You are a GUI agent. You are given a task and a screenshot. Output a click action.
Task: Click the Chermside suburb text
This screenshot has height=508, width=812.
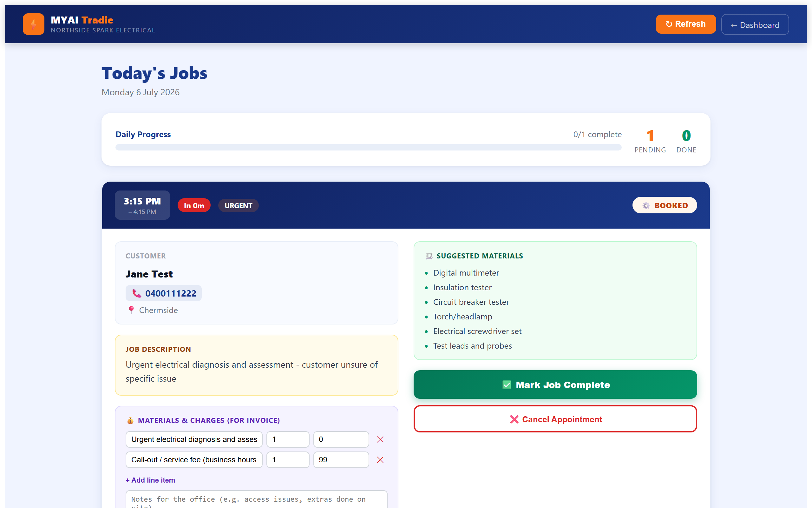pyautogui.click(x=158, y=311)
